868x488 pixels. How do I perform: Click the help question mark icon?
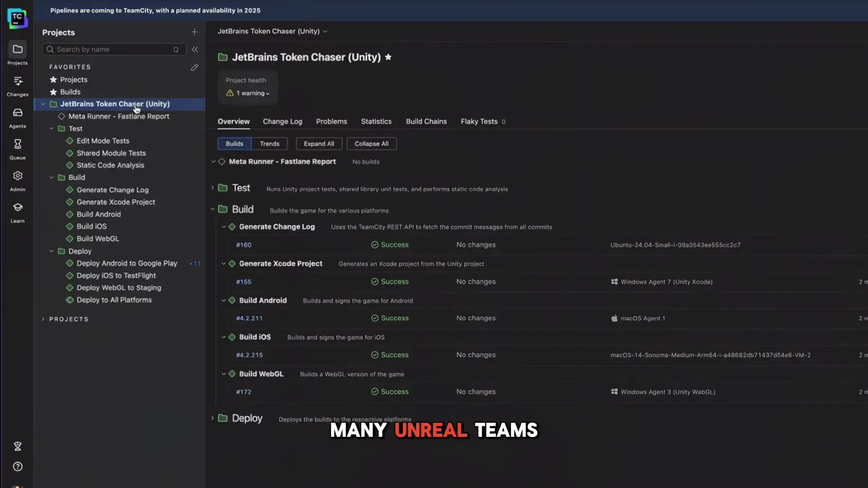click(x=18, y=466)
